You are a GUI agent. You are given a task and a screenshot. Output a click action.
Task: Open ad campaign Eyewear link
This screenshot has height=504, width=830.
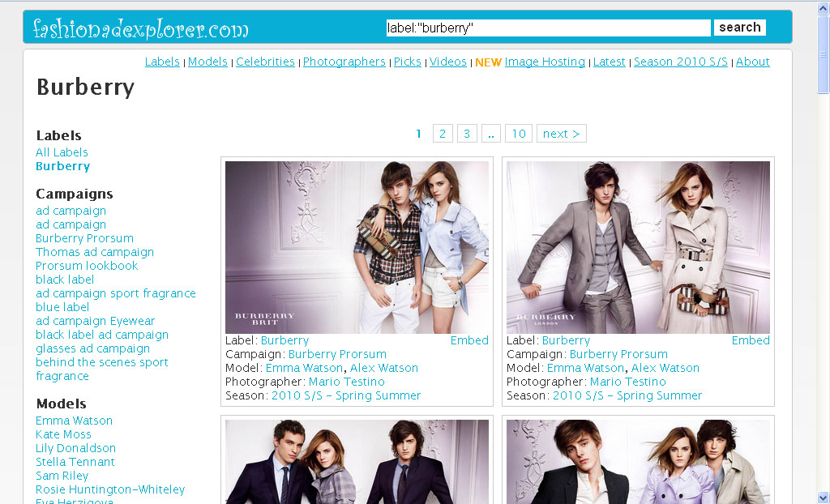[96, 321]
